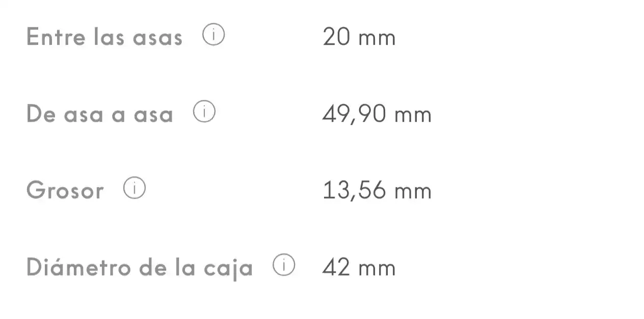Click the Diámetro de la caja label
Screen dimensions: 644x319
[x=140, y=268]
